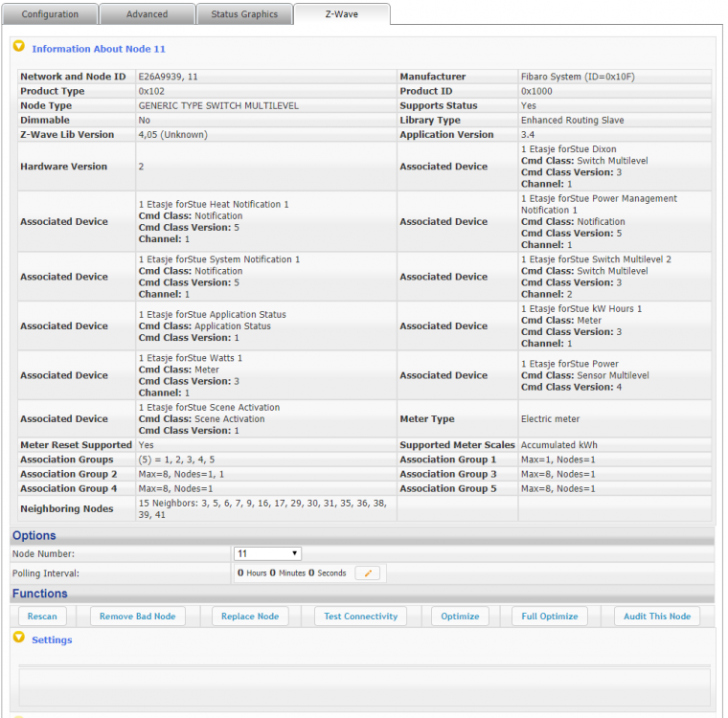Click the Remove Bad Node button
This screenshot has width=728, height=718.
137,617
